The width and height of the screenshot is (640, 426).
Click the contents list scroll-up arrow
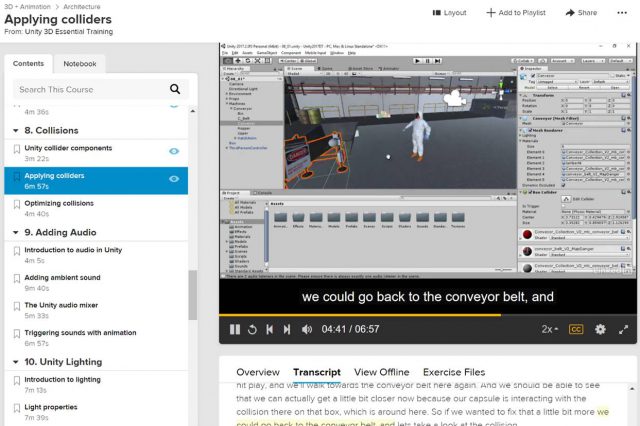(x=193, y=111)
